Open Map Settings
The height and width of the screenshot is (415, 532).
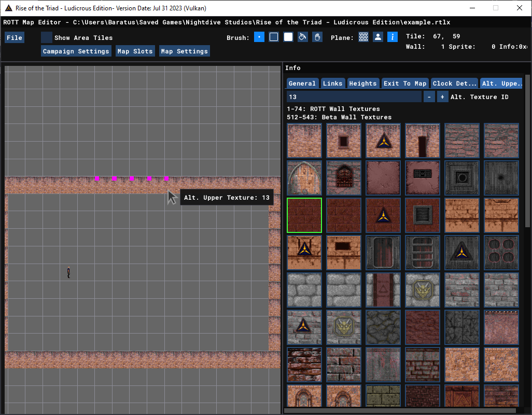pyautogui.click(x=184, y=51)
